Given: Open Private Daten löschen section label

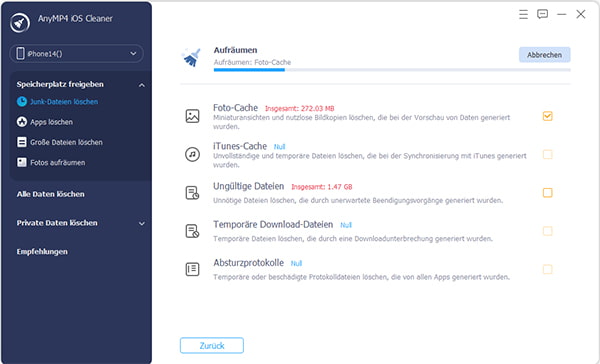Looking at the screenshot, I should (x=57, y=223).
